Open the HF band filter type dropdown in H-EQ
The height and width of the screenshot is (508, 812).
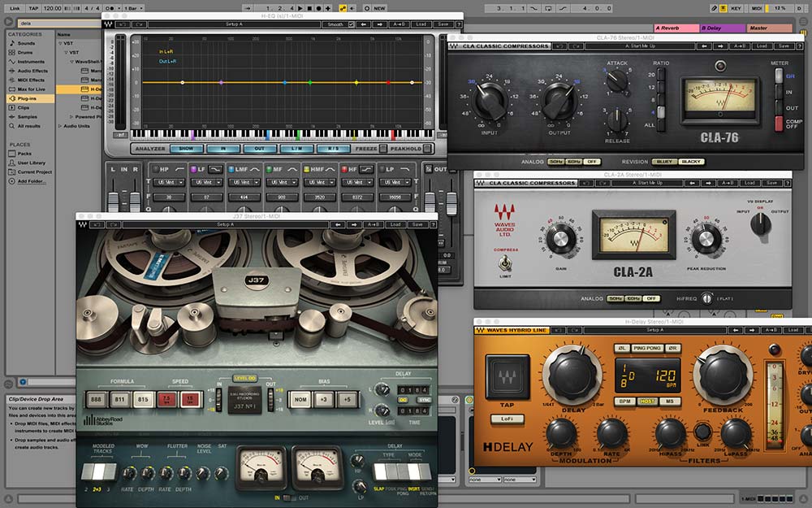pos(357,182)
